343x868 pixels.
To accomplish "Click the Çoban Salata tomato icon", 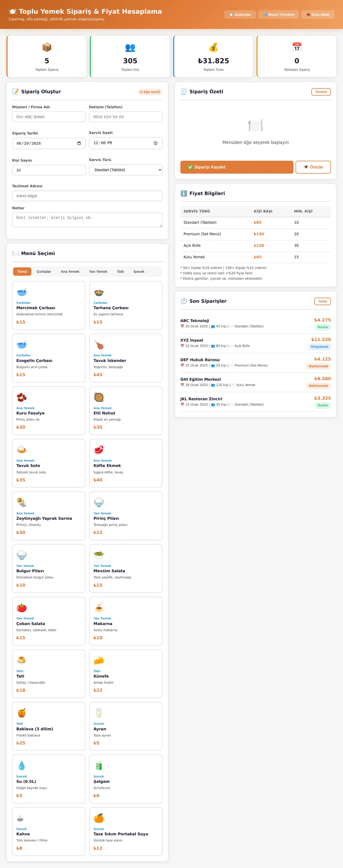I will pyautogui.click(x=21, y=607).
